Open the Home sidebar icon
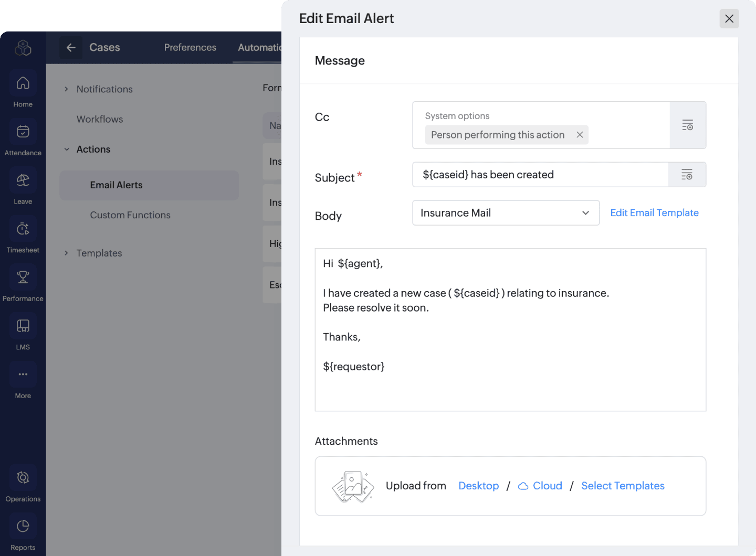The height and width of the screenshot is (556, 756). tap(23, 83)
